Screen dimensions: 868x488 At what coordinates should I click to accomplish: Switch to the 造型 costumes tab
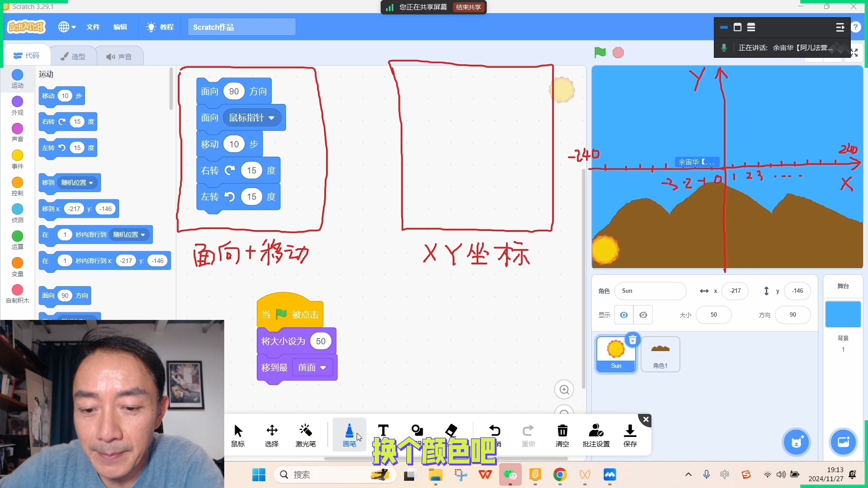click(73, 56)
